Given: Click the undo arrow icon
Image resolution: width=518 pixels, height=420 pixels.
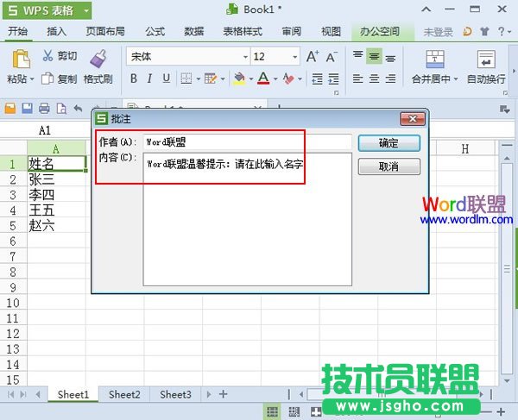Looking at the screenshot, I should (x=79, y=108).
